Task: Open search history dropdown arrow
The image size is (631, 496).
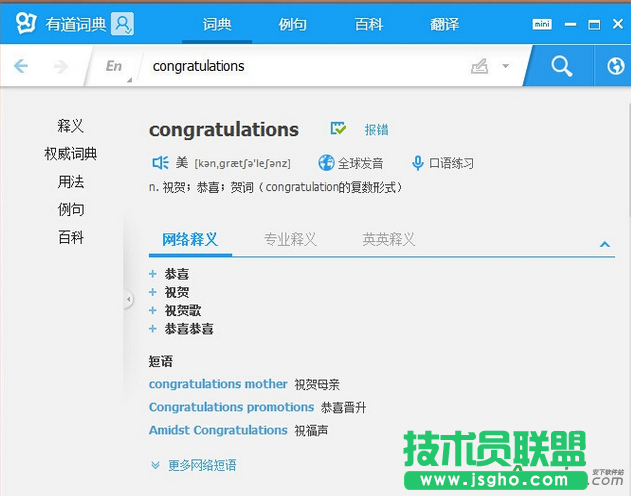Action: (505, 66)
